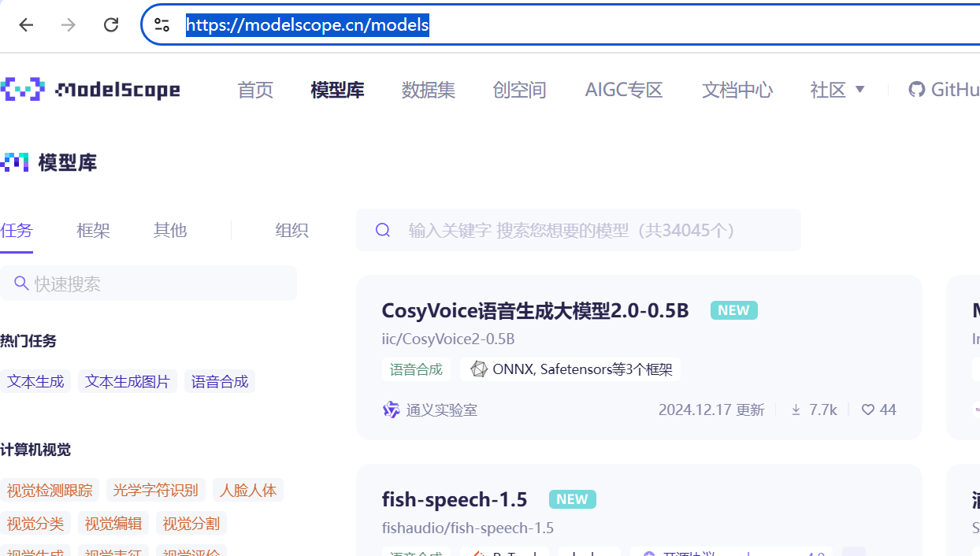Select the 语音合成 hot task tag
Image resolution: width=980 pixels, height=556 pixels.
(x=220, y=381)
